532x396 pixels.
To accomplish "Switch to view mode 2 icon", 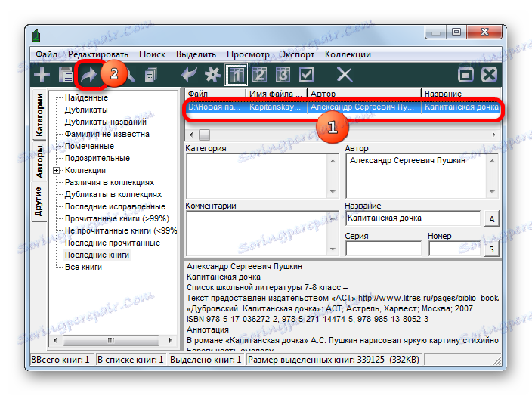I will pyautogui.click(x=259, y=75).
